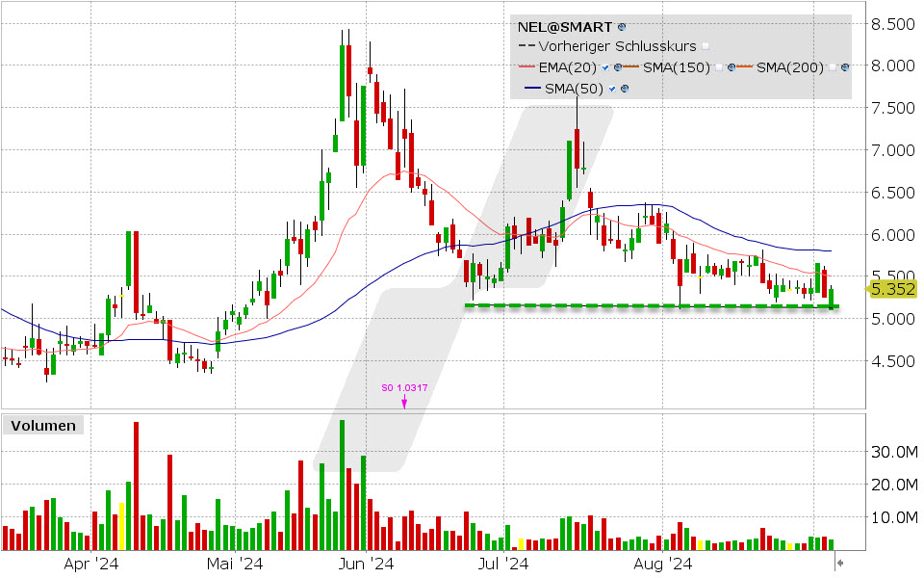Click the SMA(50) legend label

coord(574,89)
